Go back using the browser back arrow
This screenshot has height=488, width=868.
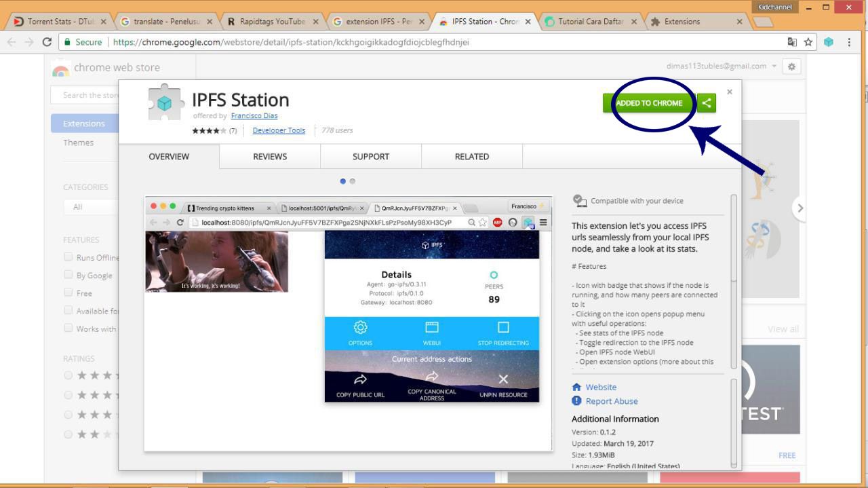point(12,42)
